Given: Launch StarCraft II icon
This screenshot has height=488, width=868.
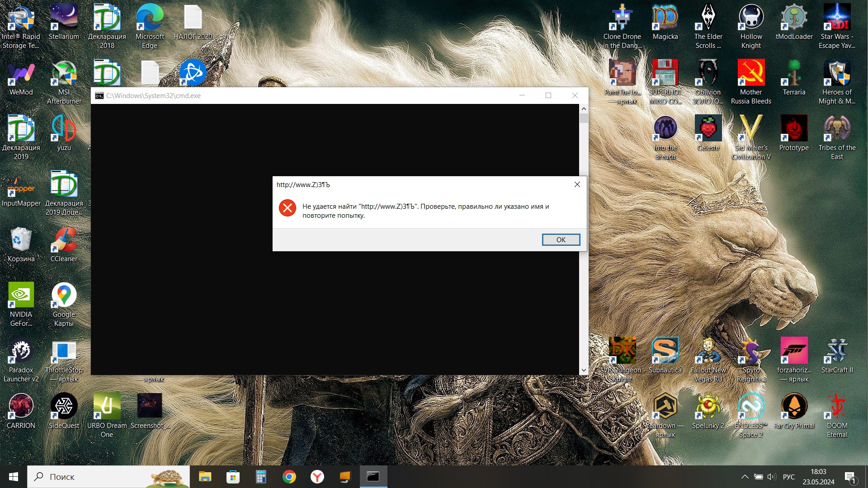Looking at the screenshot, I should 837,356.
